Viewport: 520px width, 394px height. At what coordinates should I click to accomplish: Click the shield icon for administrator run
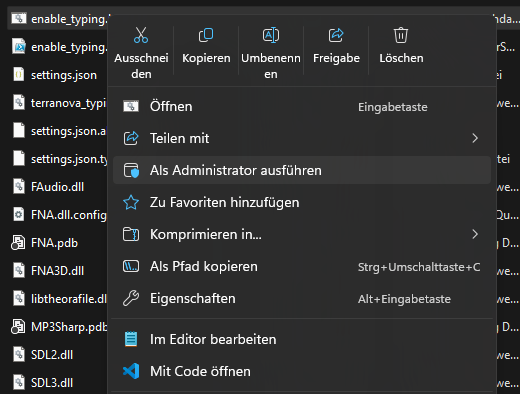131,170
